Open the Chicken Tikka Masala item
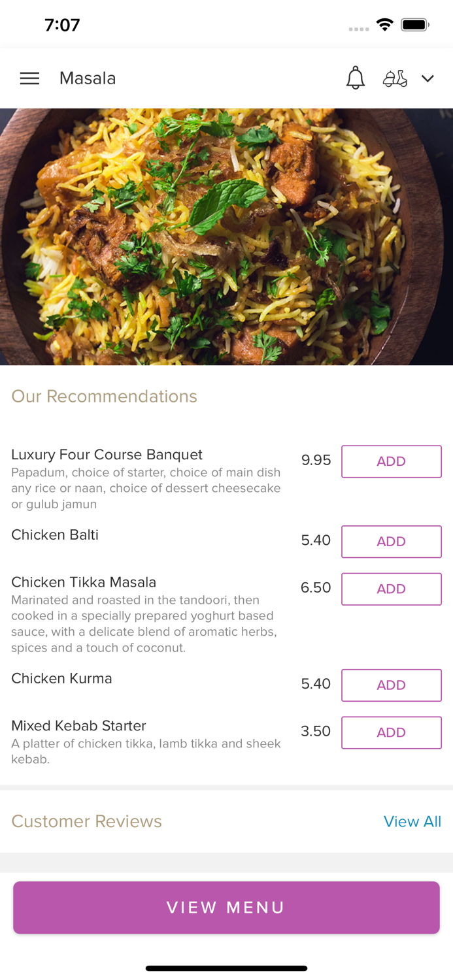This screenshot has width=453, height=980. coord(84,582)
